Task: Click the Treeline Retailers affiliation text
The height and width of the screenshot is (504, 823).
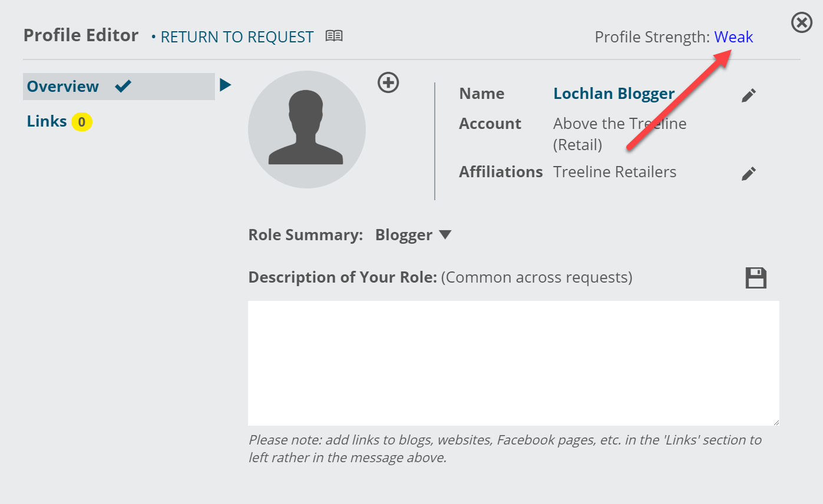Action: pos(614,172)
